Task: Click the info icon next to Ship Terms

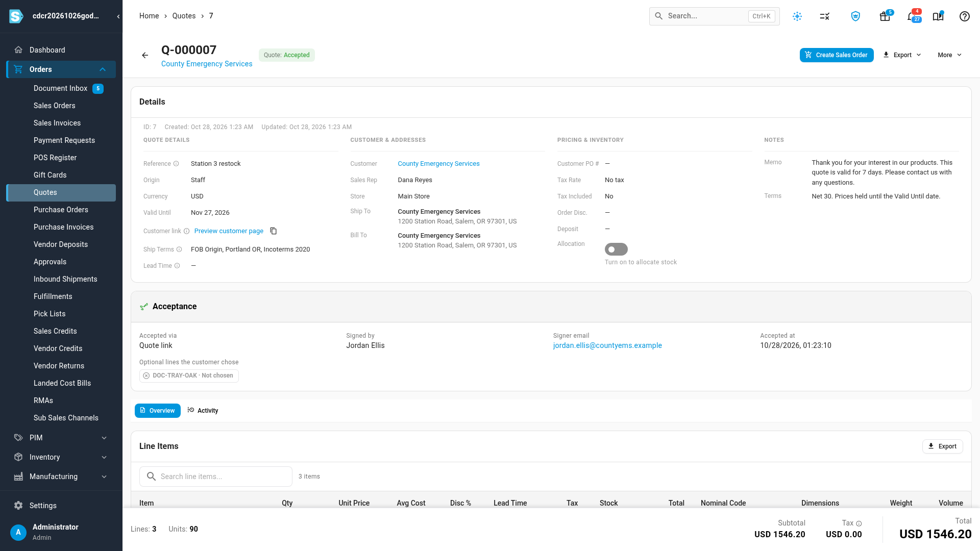Action: pyautogui.click(x=179, y=249)
